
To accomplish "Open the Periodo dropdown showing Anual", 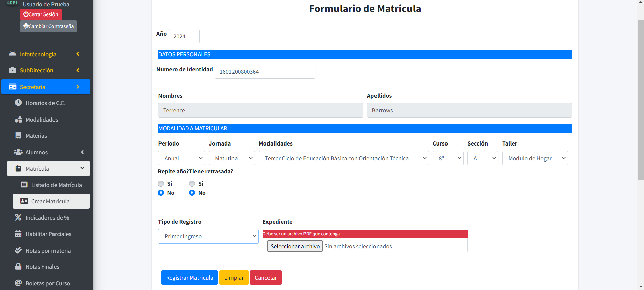I will [181, 158].
